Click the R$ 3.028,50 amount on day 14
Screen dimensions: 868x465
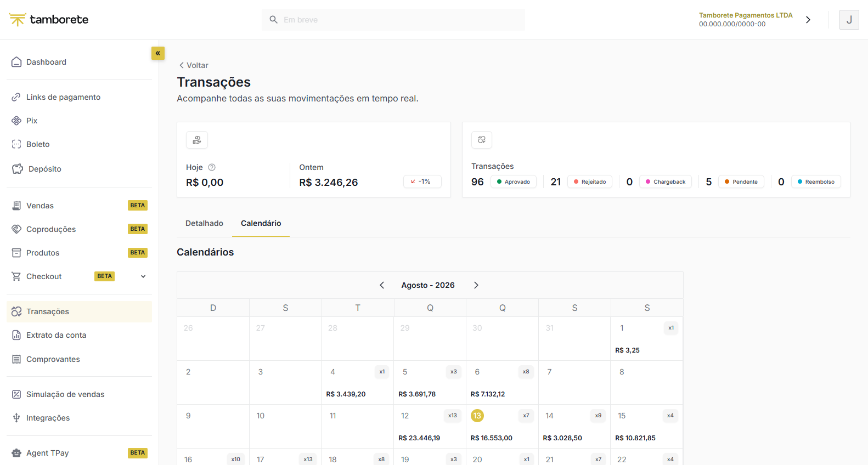coord(562,438)
